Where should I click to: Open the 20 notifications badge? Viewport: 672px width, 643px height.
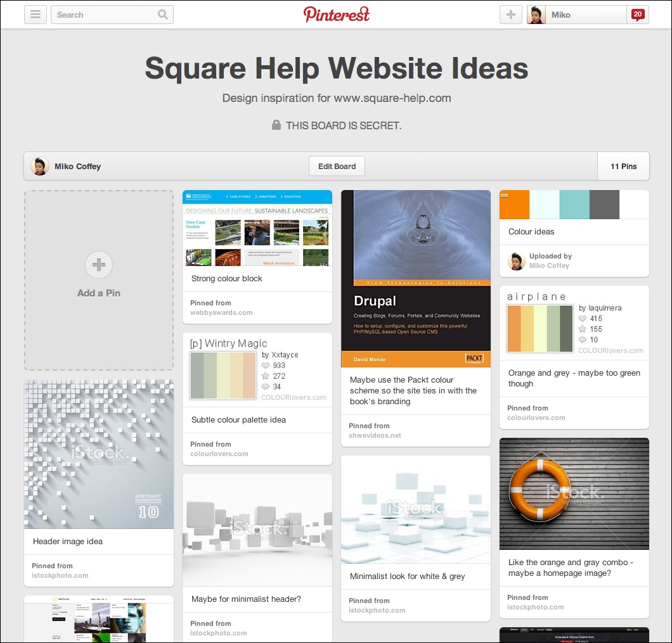(638, 15)
